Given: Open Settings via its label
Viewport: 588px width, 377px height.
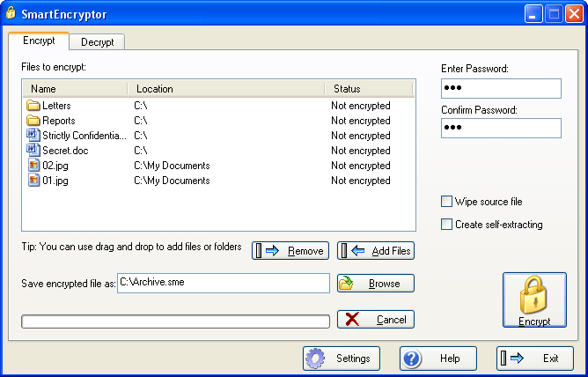Looking at the screenshot, I should [353, 359].
